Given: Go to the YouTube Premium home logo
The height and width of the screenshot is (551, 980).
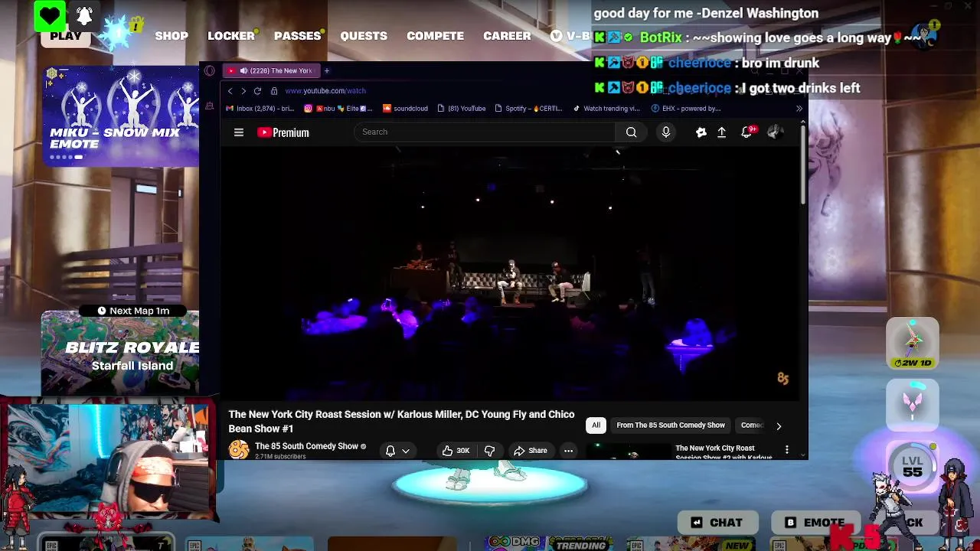Looking at the screenshot, I should pos(283,132).
